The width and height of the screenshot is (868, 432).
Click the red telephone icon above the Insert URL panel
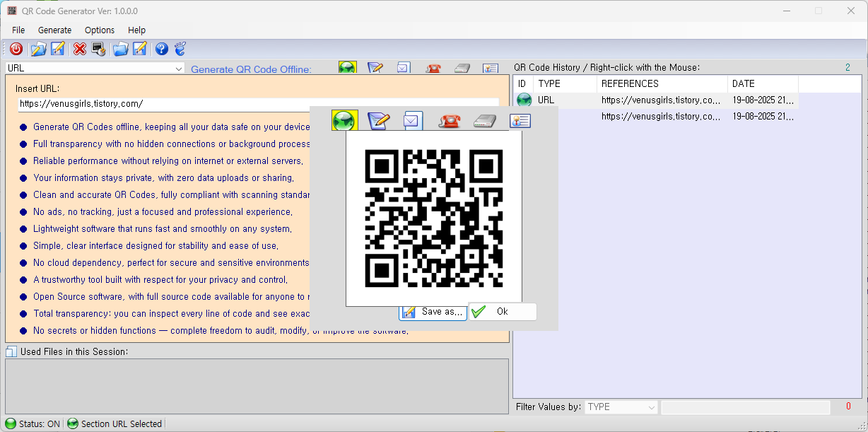click(x=433, y=69)
